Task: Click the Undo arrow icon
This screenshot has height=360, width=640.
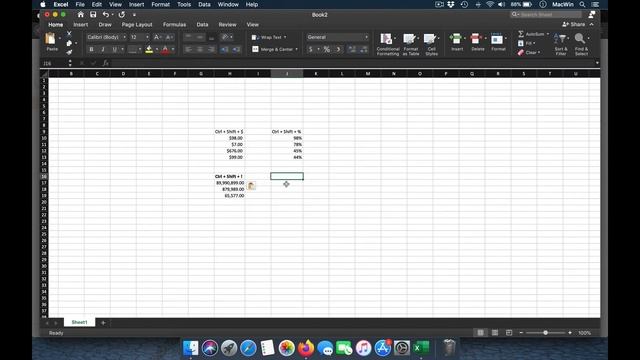Action: pyautogui.click(x=106, y=15)
